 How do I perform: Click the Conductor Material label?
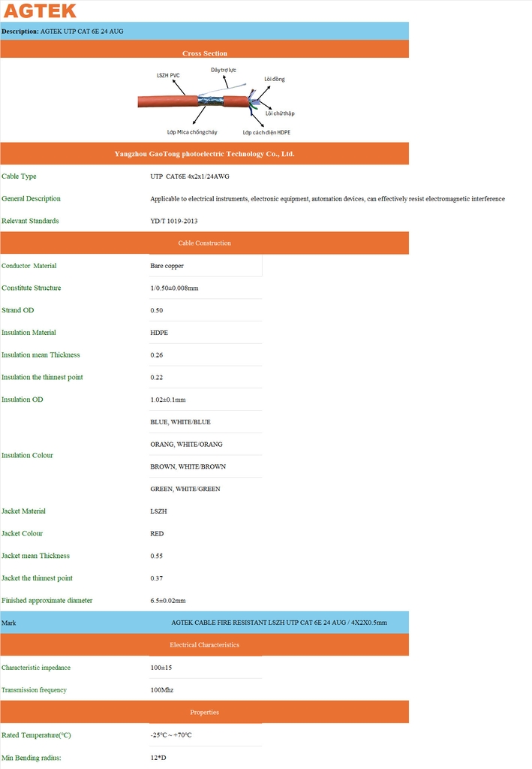[29, 265]
